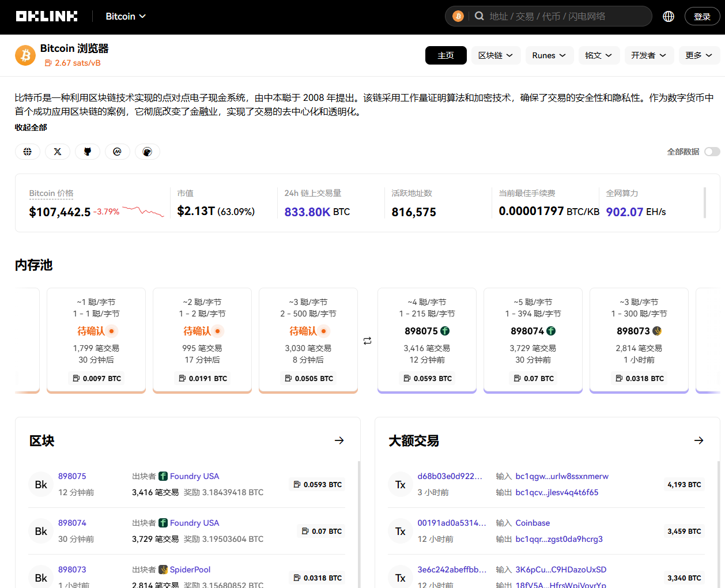Visit Bitcoin's X (Twitter) page icon
The image size is (725, 588).
pos(58,151)
